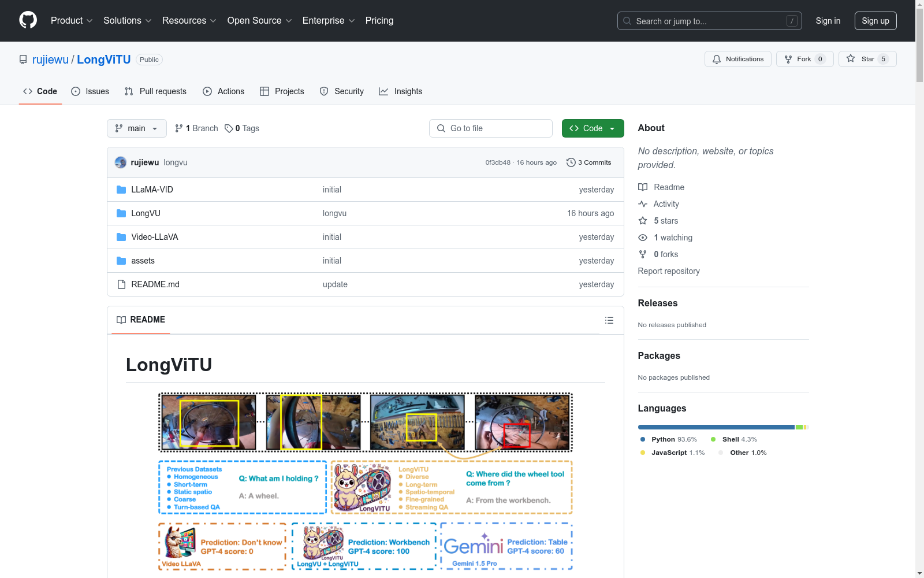The width and height of the screenshot is (924, 578).
Task: Click the Go to file search field
Action: pyautogui.click(x=491, y=128)
